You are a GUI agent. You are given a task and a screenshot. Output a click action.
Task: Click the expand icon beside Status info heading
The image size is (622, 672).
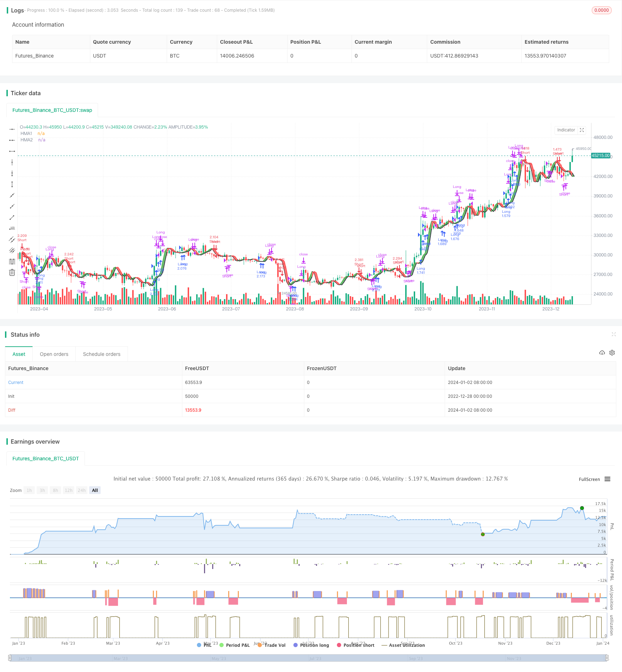613,334
